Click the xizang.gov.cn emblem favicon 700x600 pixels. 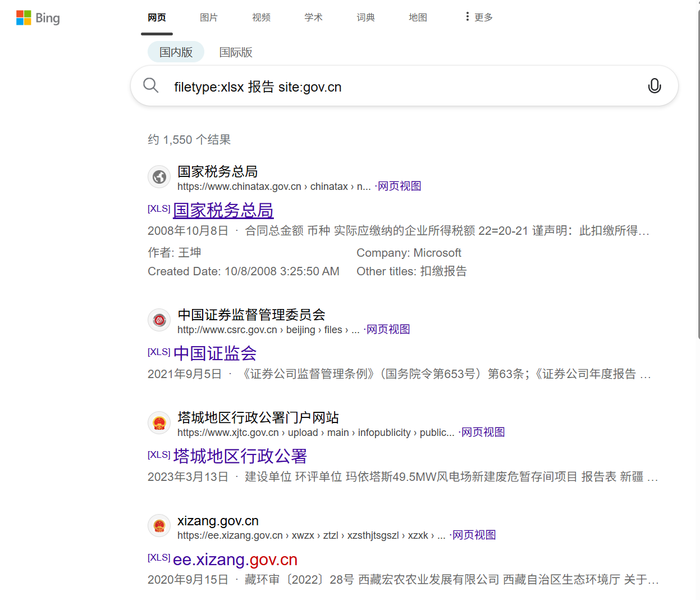(x=159, y=526)
